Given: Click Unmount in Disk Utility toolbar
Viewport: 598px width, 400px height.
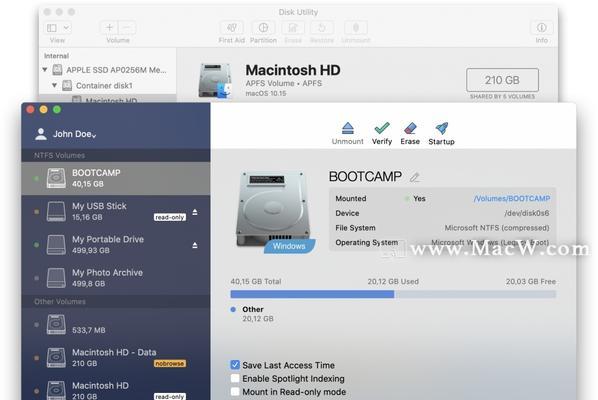Looking at the screenshot, I should 355,27.
